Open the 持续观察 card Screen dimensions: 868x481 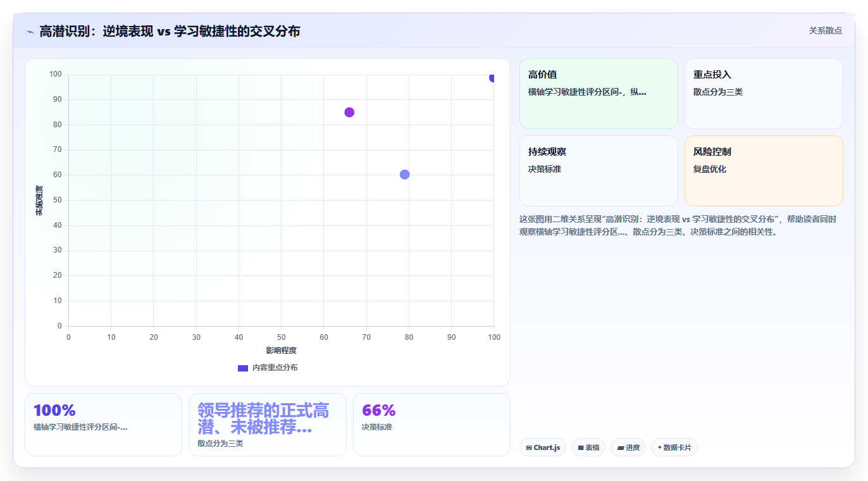point(598,171)
